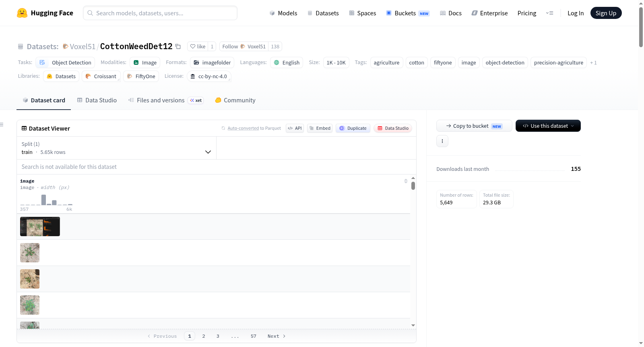Focus the search models, datasets, users field
644x347 pixels.
[160, 13]
